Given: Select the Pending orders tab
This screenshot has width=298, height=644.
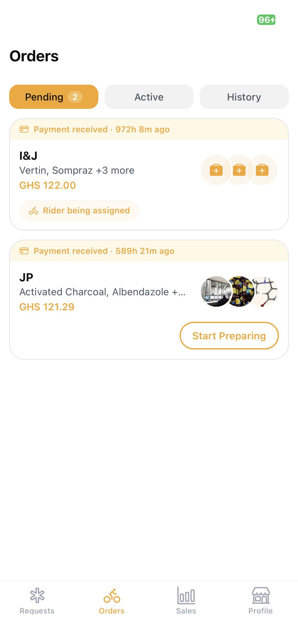Looking at the screenshot, I should pyautogui.click(x=54, y=97).
